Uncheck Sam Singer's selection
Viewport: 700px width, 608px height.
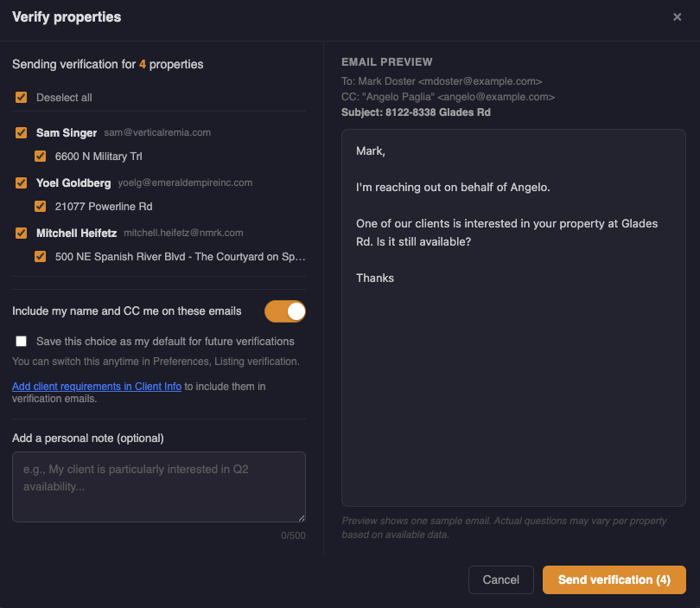tap(21, 132)
